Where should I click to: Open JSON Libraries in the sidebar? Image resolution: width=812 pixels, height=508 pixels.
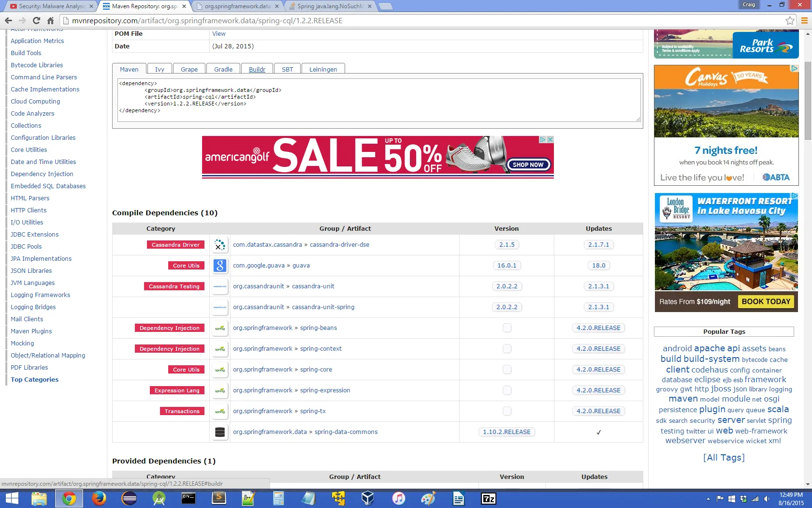pyautogui.click(x=31, y=271)
